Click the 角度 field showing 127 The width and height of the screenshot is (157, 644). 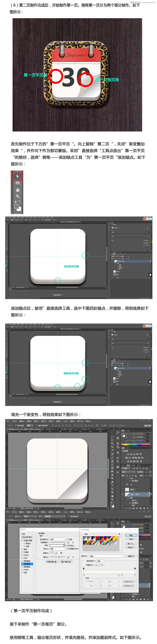pyautogui.click(x=58, y=553)
